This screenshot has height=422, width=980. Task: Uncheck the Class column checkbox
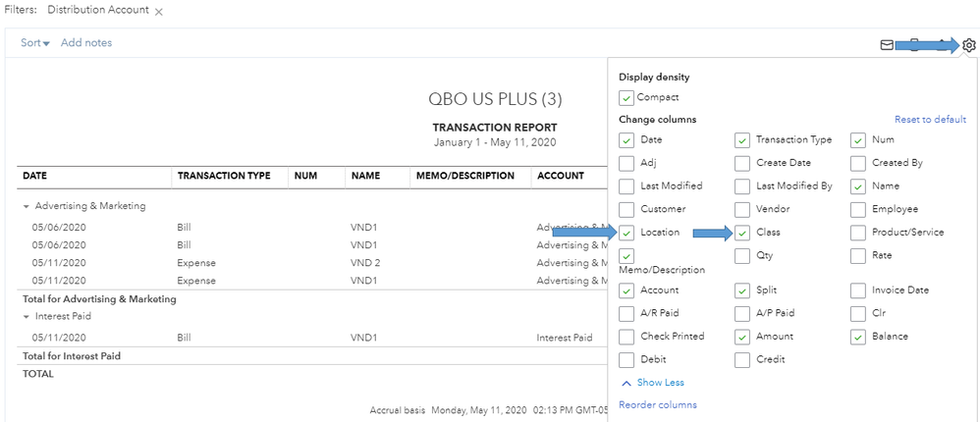(x=742, y=233)
